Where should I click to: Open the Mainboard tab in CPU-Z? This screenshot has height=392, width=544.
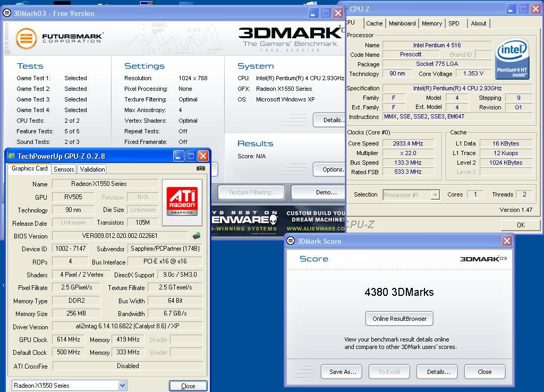402,23
